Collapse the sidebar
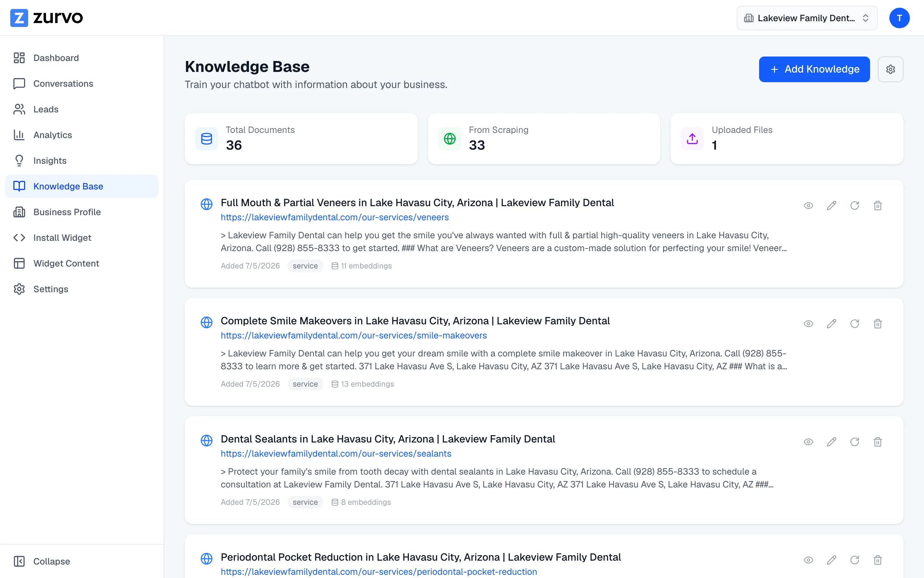The image size is (924, 578). 82,561
